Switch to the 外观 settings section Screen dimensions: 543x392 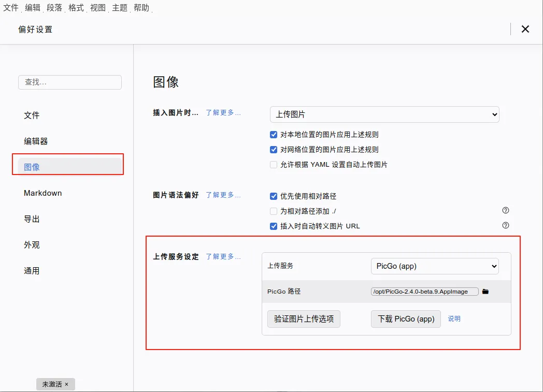[x=32, y=244]
